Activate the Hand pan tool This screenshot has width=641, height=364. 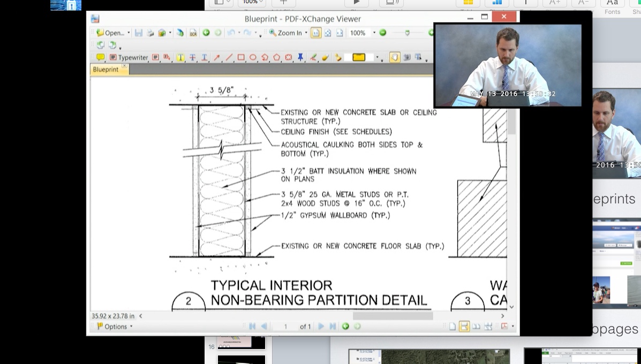pyautogui.click(x=395, y=57)
